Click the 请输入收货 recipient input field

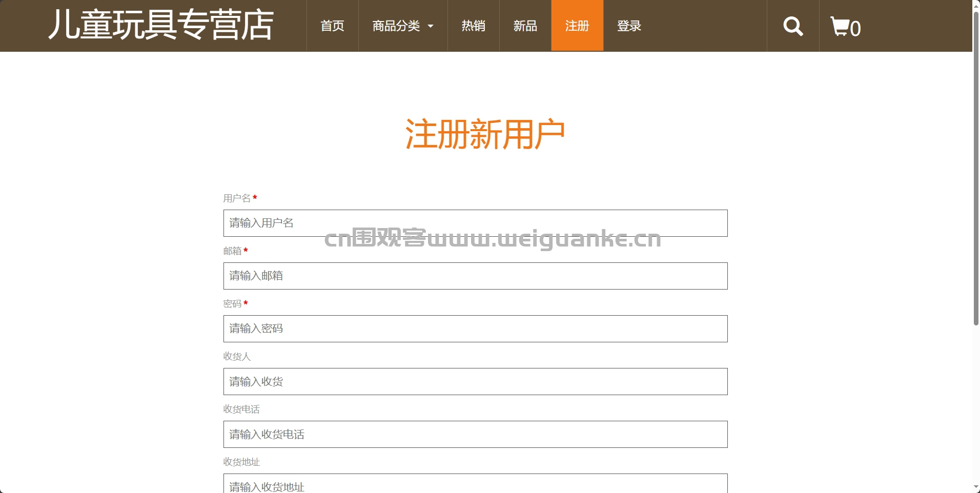475,381
